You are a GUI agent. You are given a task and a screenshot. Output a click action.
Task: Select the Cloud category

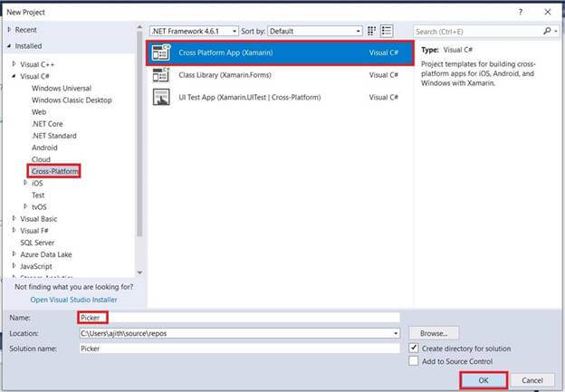tap(41, 159)
